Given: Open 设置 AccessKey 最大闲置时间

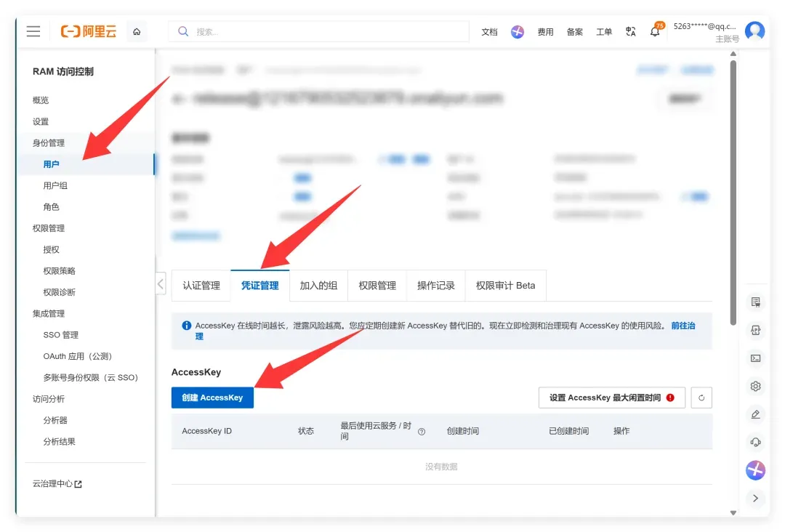Looking at the screenshot, I should [612, 398].
